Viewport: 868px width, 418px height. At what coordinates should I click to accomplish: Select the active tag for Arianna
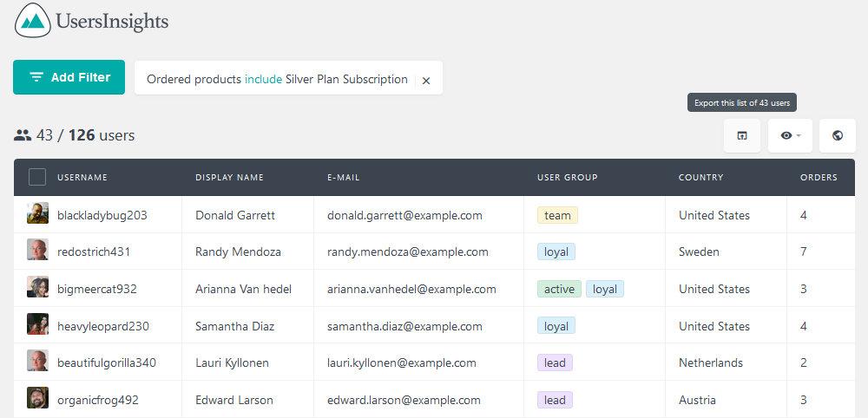(x=559, y=289)
